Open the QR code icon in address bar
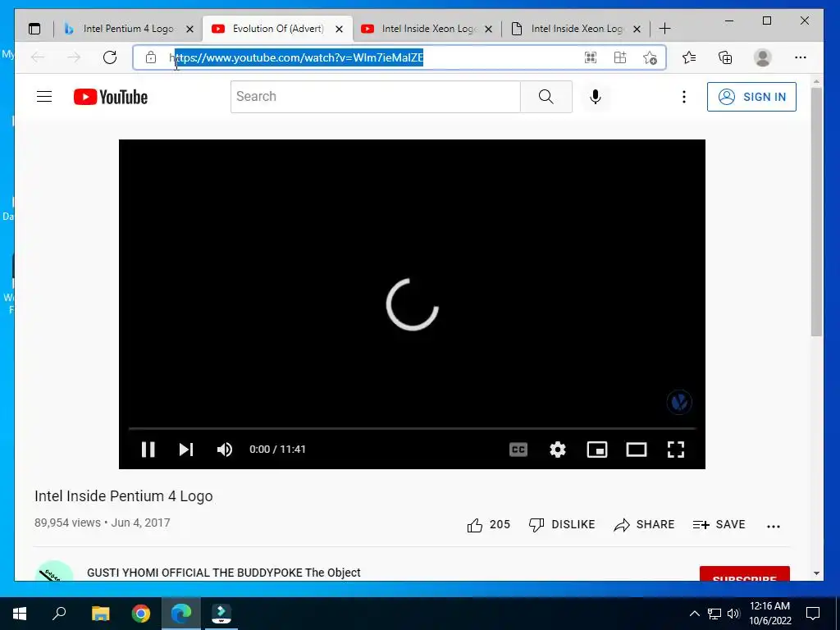This screenshot has height=630, width=840. pos(591,57)
